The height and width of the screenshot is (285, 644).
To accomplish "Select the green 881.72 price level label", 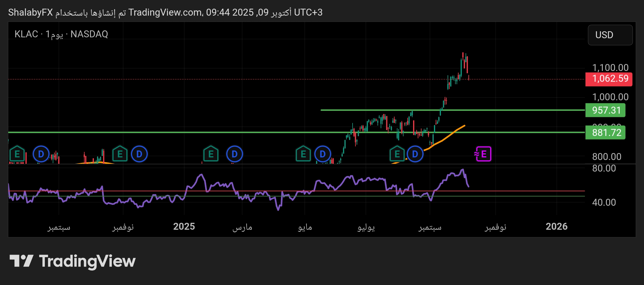I will [605, 133].
